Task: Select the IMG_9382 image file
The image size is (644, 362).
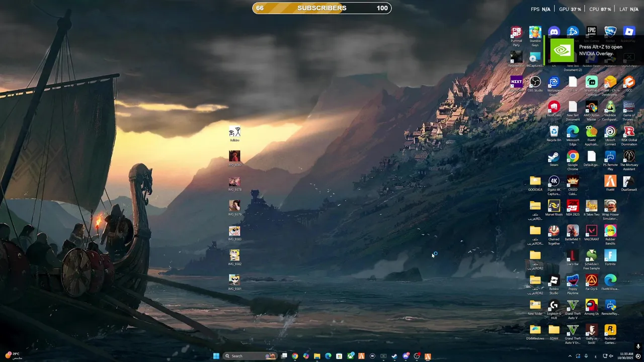Action: pyautogui.click(x=234, y=257)
